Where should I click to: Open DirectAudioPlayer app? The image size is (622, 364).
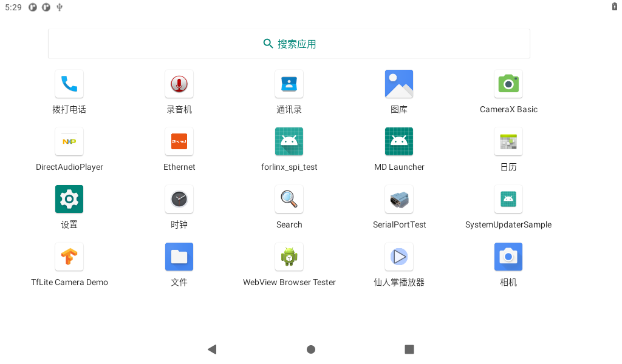coord(69,141)
